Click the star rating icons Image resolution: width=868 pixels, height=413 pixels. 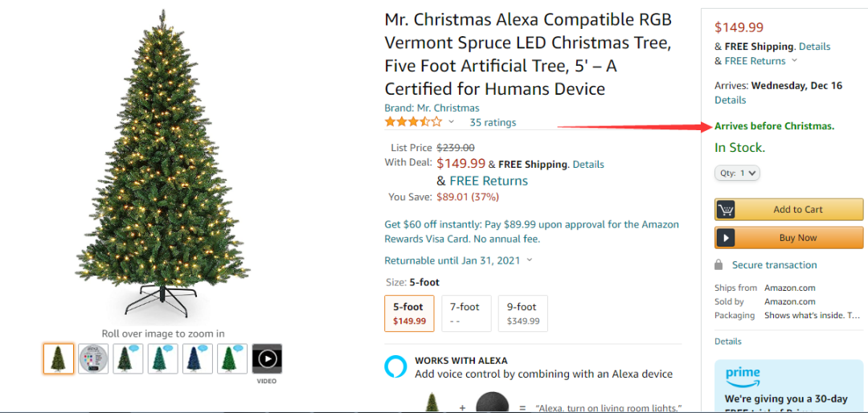pos(413,122)
